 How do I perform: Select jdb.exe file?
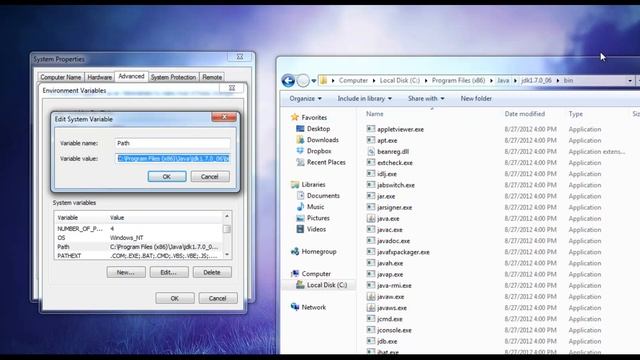pyautogui.click(x=387, y=341)
